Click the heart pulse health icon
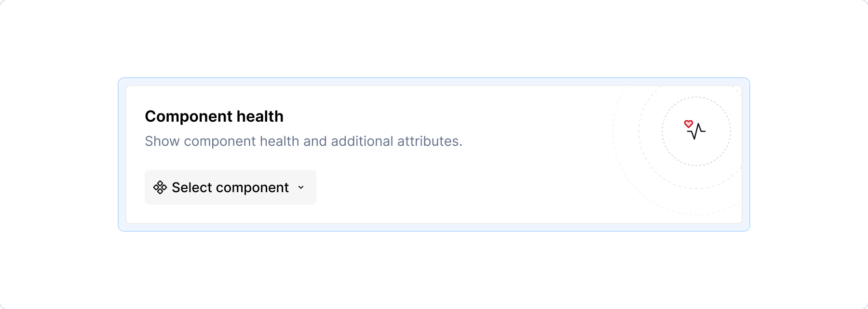 (695, 130)
